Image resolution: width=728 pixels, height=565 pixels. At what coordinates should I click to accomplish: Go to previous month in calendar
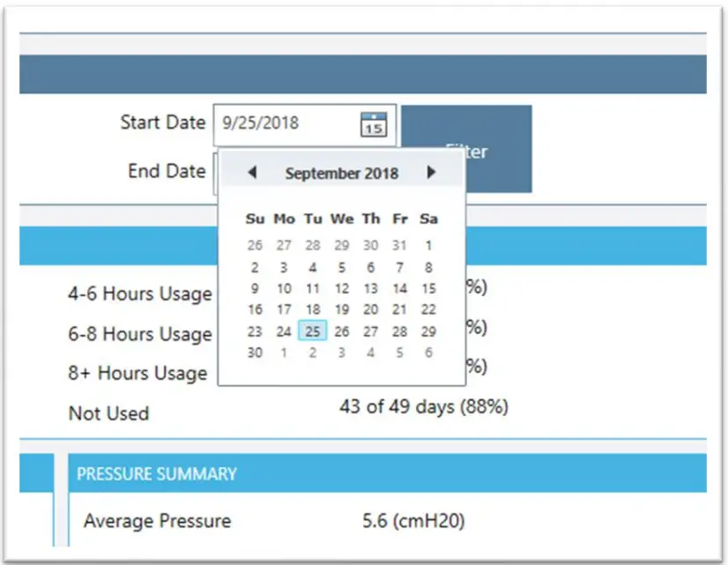click(252, 173)
